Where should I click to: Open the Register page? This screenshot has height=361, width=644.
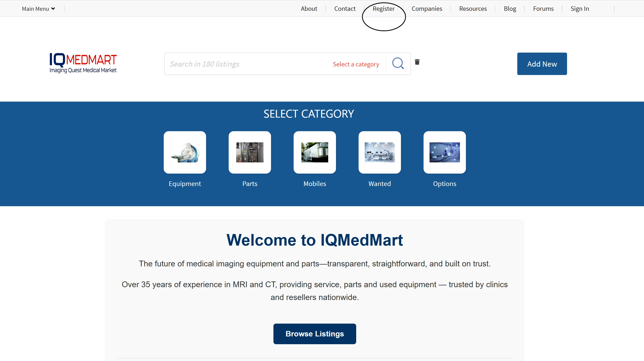coord(384,9)
